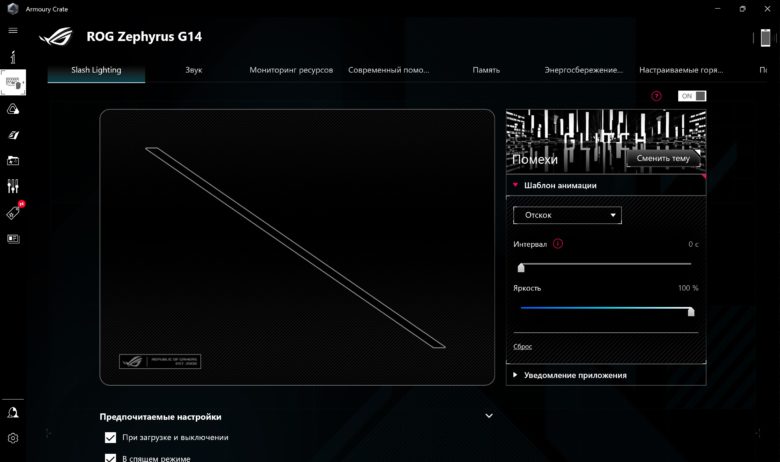The height and width of the screenshot is (462, 780).
Task: Click the phone device icon at top right
Action: point(765,38)
